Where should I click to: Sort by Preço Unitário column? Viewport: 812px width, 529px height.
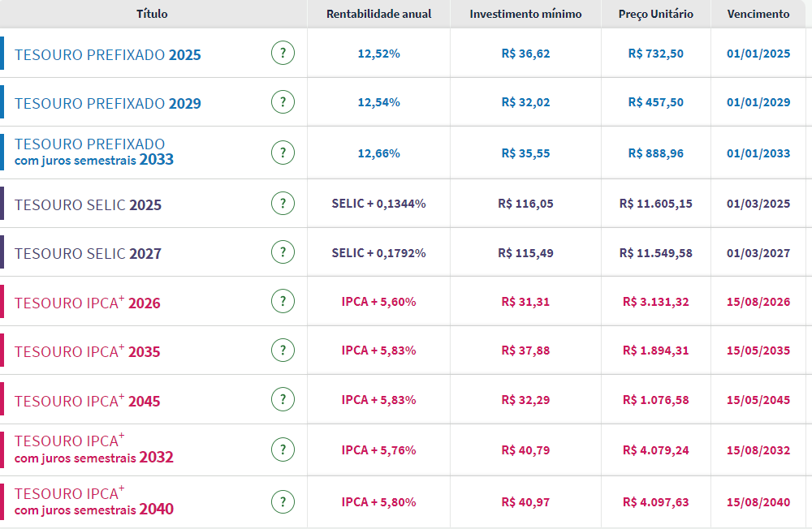(656, 13)
